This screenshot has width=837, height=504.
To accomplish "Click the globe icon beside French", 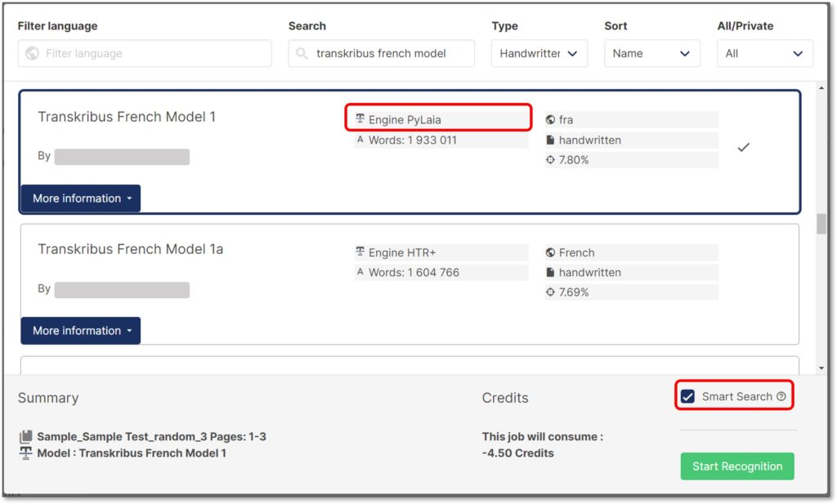I will click(550, 252).
